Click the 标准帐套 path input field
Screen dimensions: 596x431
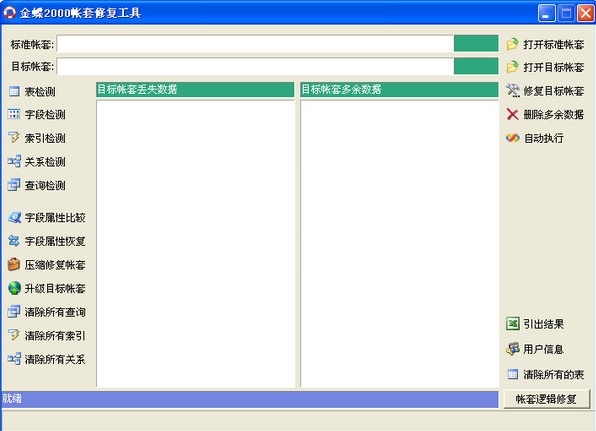tap(255, 43)
